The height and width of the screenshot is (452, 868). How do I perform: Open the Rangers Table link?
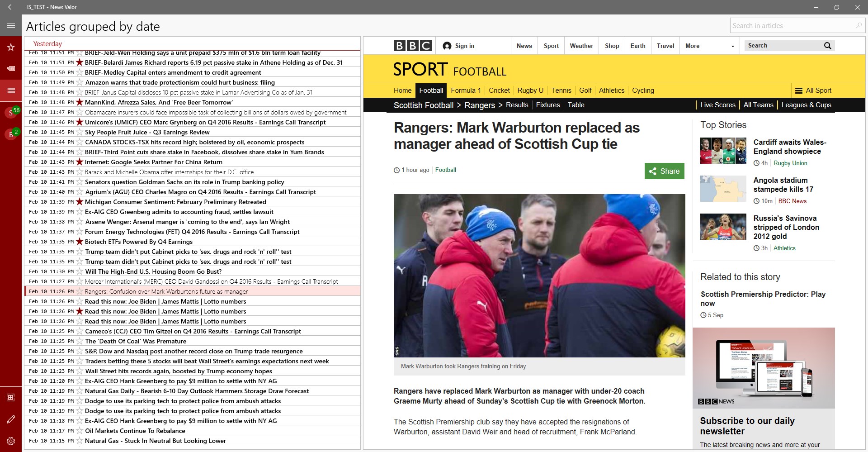point(576,105)
